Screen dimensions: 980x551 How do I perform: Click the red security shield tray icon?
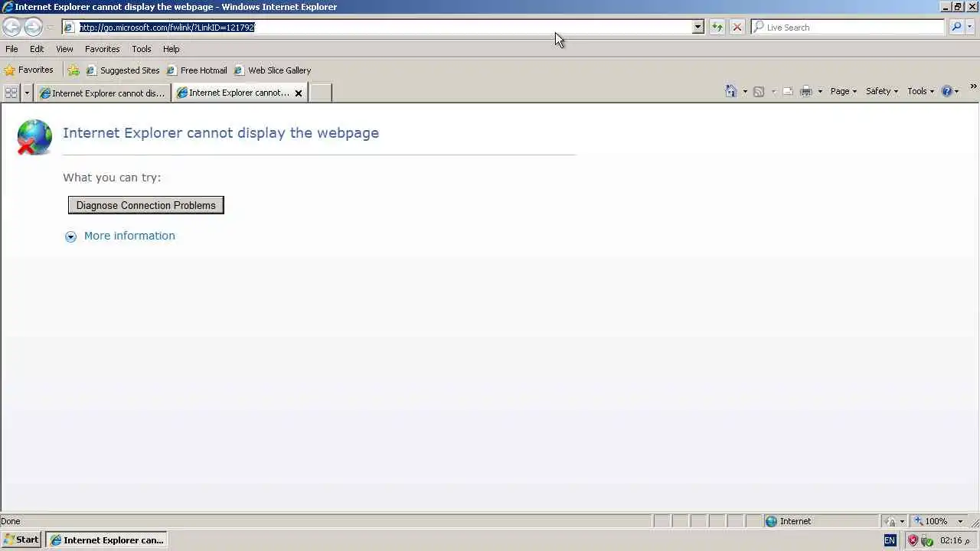913,540
